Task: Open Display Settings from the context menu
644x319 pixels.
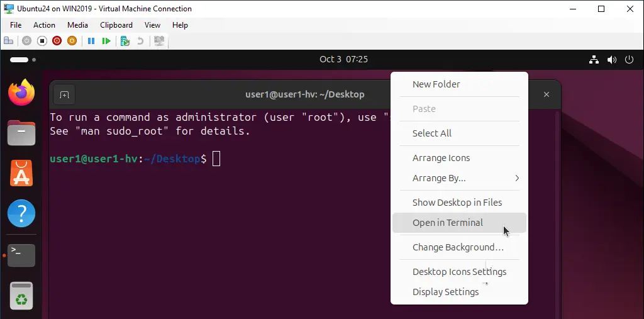Action: [459, 292]
